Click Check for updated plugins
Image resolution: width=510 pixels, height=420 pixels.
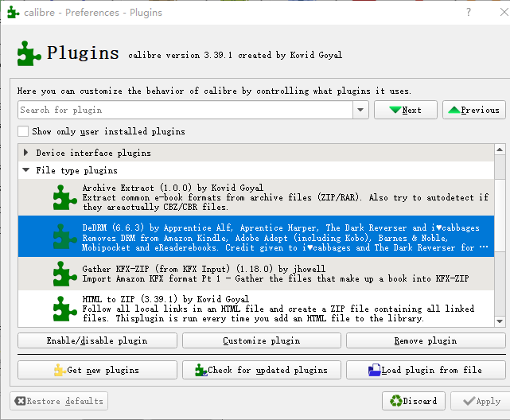(x=262, y=370)
